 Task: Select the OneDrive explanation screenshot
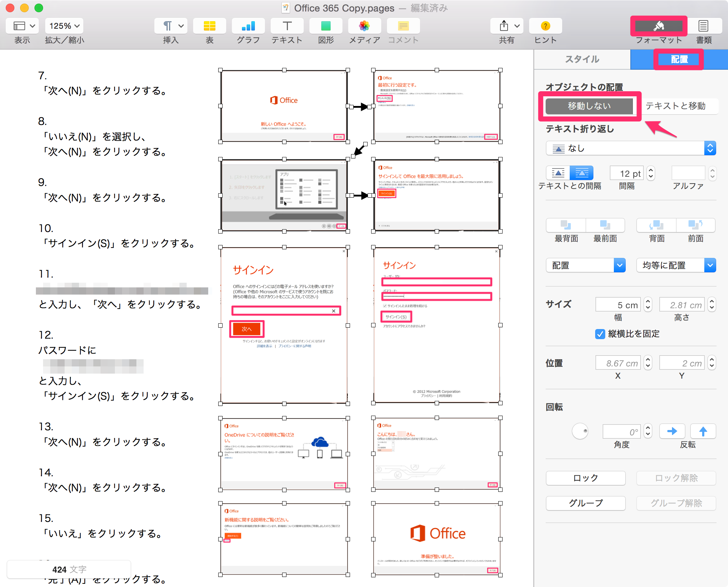pyautogui.click(x=284, y=454)
